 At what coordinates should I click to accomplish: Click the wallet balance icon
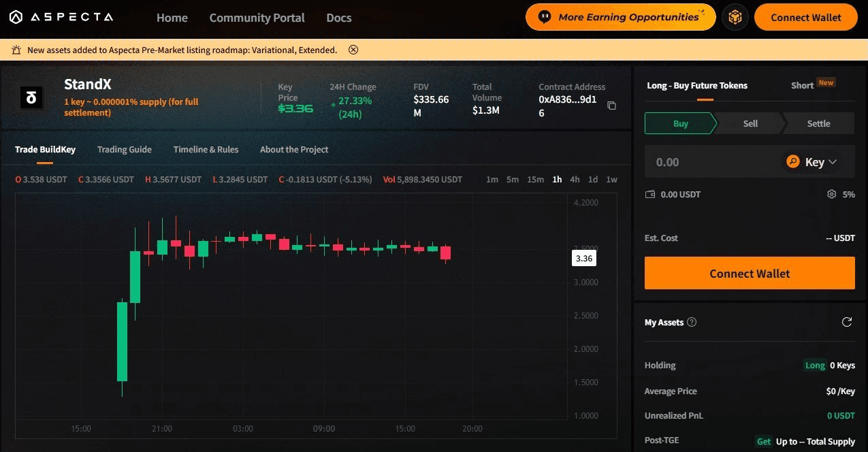coord(650,195)
